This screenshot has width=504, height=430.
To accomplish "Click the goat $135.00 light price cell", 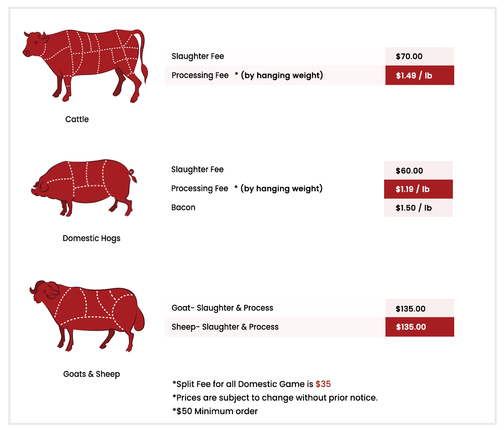I will pyautogui.click(x=419, y=308).
